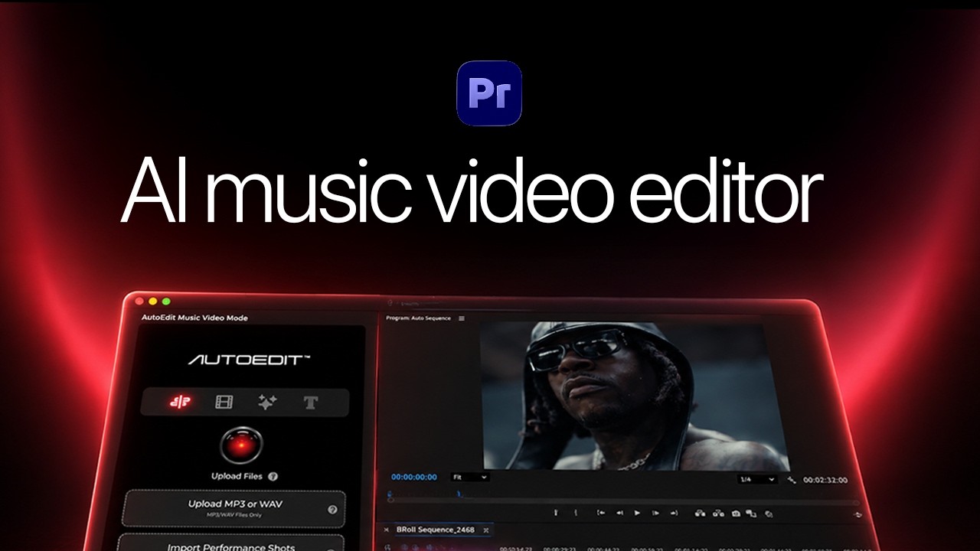
Task: Open the Fit zoom level dropdown
Action: pyautogui.click(x=469, y=478)
